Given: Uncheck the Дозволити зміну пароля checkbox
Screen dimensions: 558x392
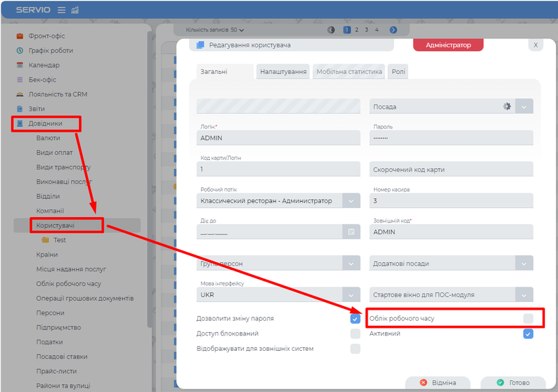Looking at the screenshot, I should 355,319.
